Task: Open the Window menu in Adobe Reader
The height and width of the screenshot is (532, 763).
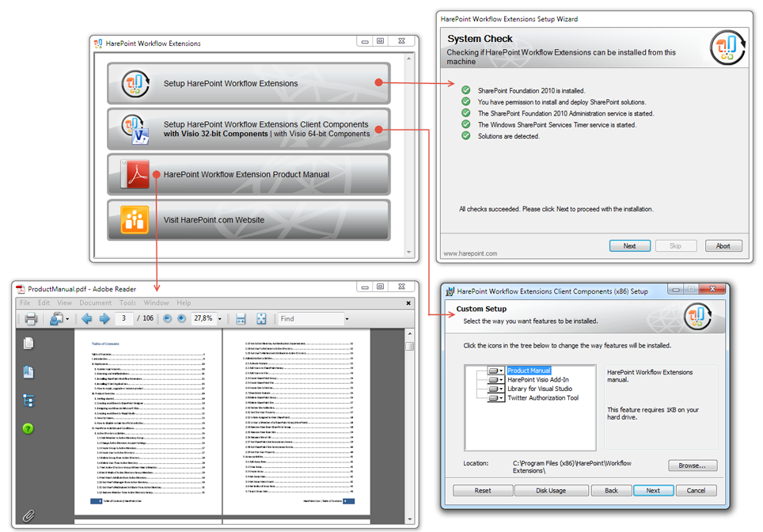Action: [x=156, y=302]
